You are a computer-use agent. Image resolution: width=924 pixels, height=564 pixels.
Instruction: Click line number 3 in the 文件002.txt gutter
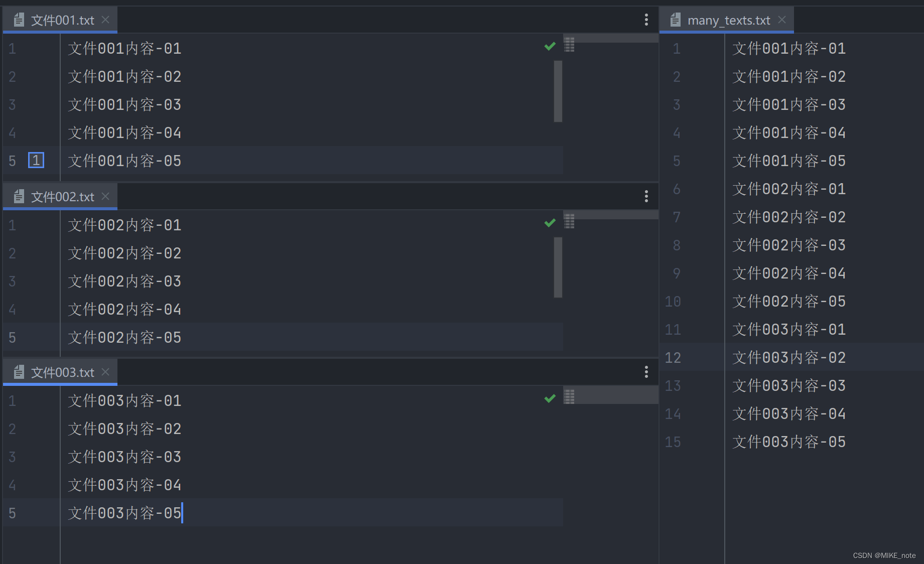click(13, 281)
